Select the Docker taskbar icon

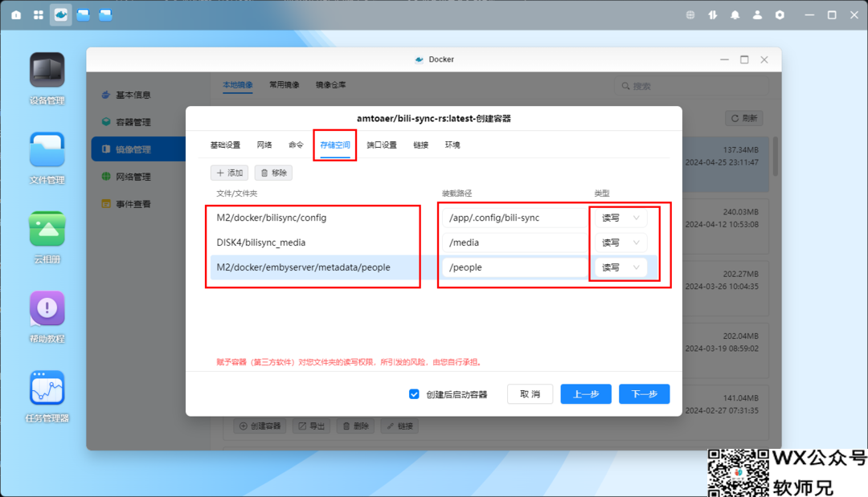pyautogui.click(x=61, y=15)
